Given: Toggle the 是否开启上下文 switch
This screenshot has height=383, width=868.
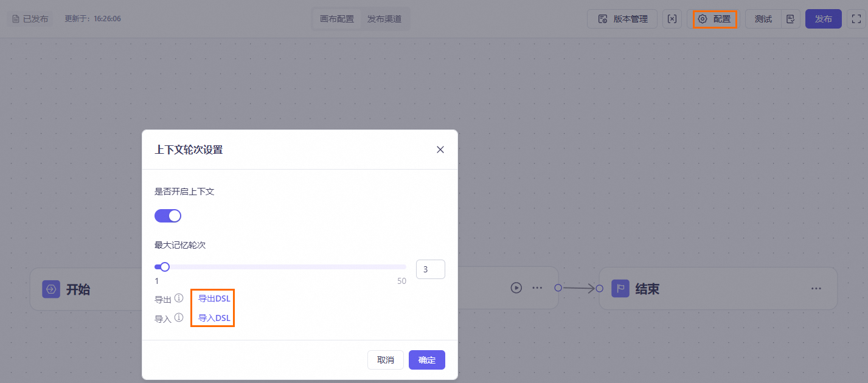Looking at the screenshot, I should click(x=168, y=216).
